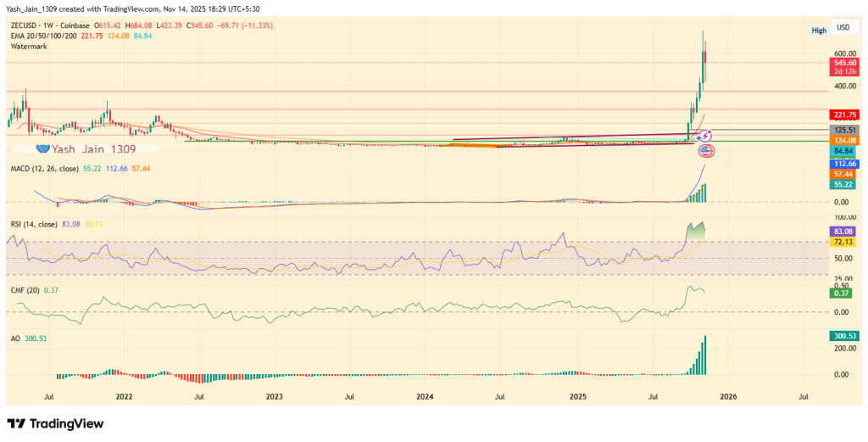
Task: Click the US flag economic event marker
Action: tap(706, 151)
